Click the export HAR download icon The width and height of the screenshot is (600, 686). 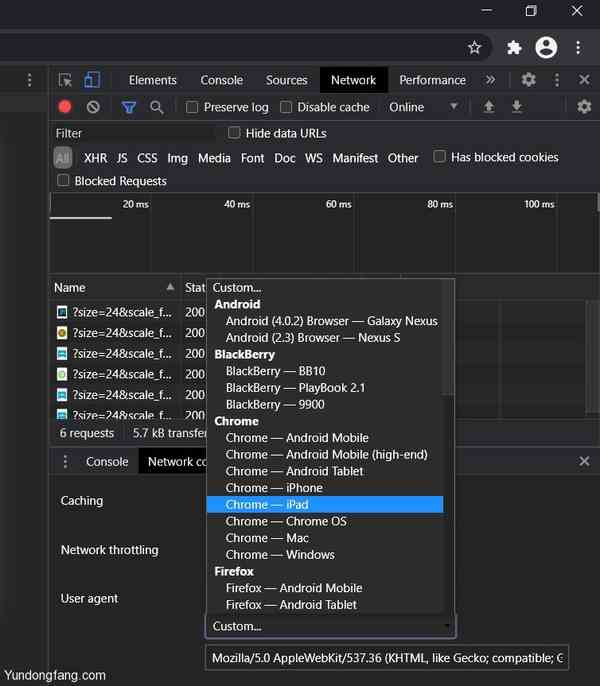pyautogui.click(x=517, y=106)
